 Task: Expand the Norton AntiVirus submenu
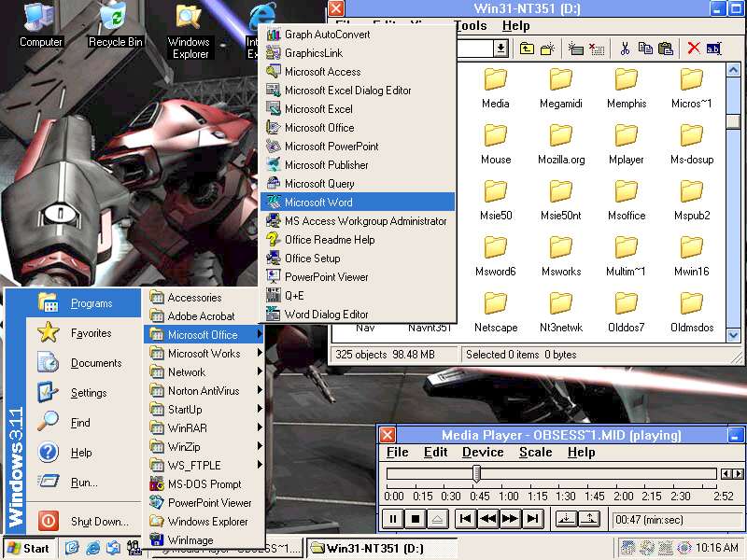pyautogui.click(x=203, y=391)
